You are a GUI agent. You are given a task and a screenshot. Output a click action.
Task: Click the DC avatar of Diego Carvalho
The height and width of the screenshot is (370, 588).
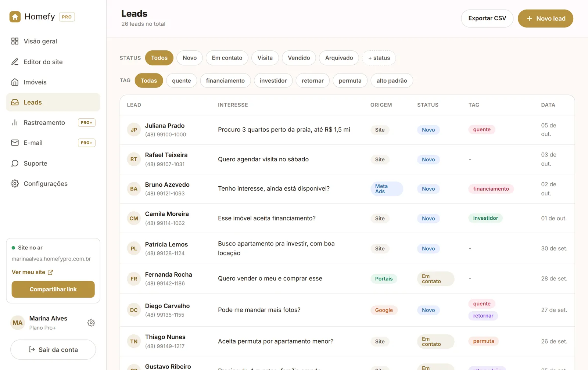click(134, 310)
